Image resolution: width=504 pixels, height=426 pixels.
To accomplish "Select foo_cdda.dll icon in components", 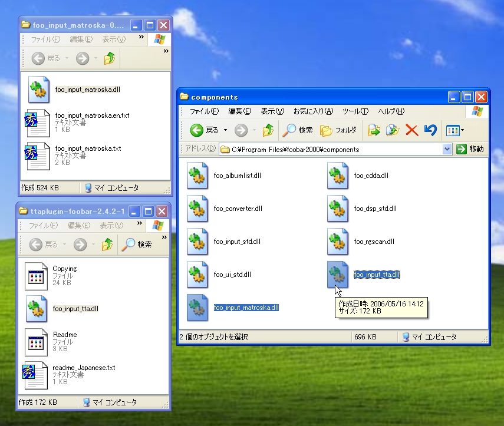I will [338, 176].
